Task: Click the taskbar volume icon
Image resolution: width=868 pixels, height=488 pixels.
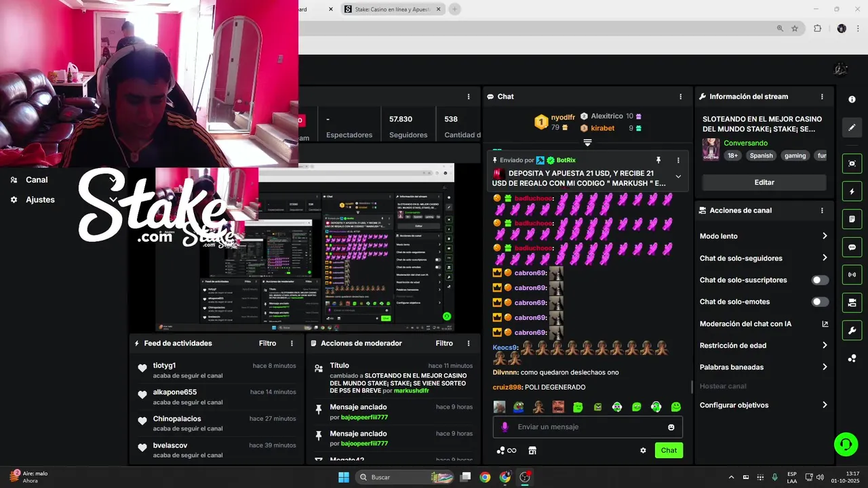Action: (x=820, y=477)
